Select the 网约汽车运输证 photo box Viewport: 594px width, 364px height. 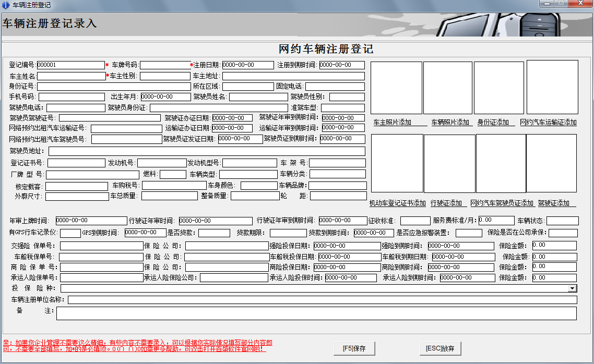552,87
